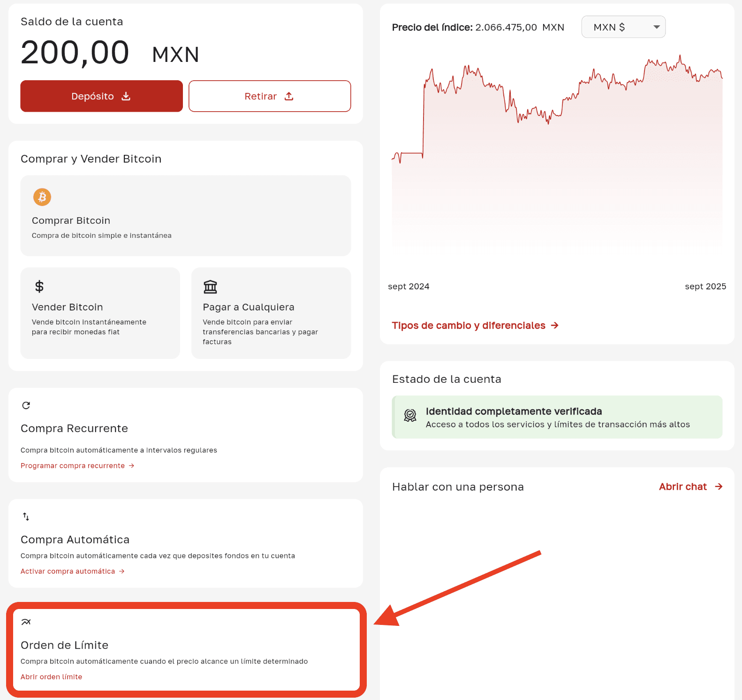Open the MXN $ currency dropdown

click(623, 27)
